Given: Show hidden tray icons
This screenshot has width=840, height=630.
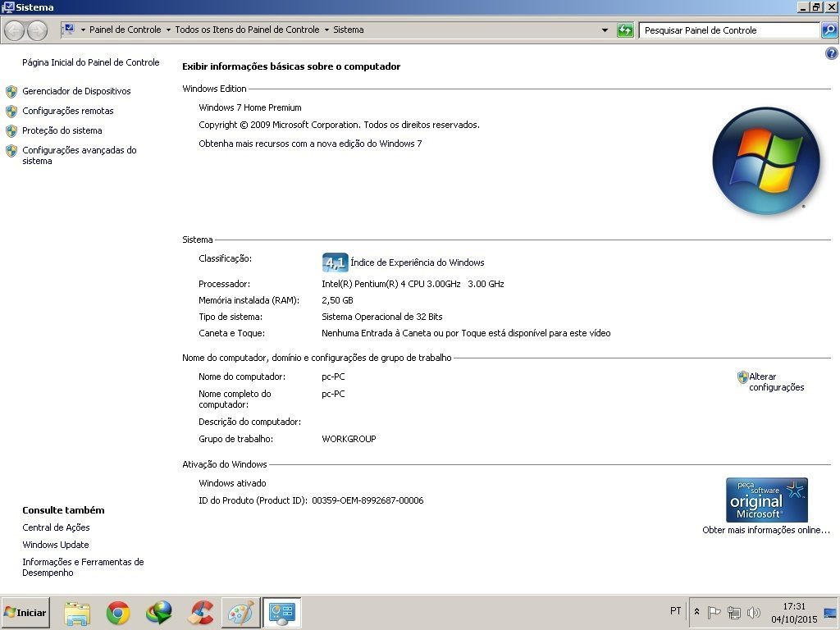Looking at the screenshot, I should coord(697,612).
